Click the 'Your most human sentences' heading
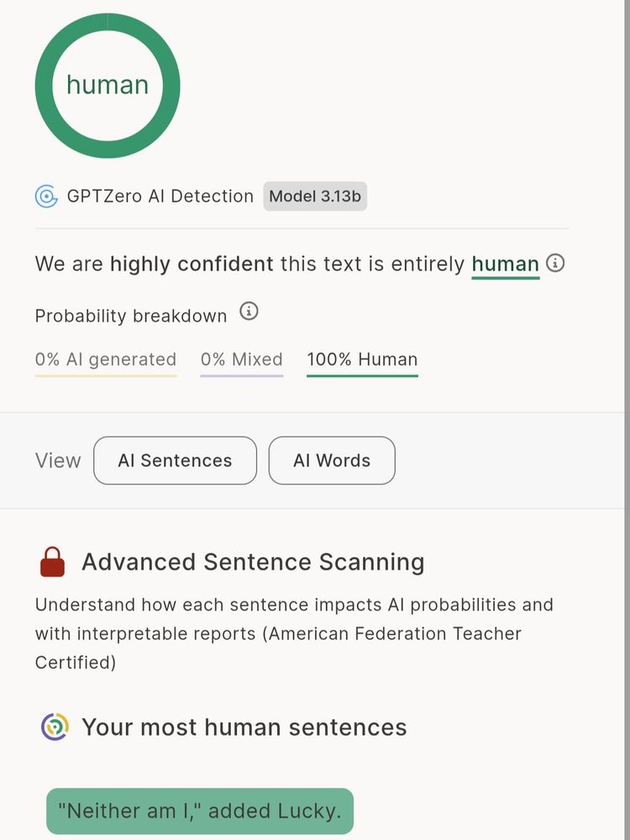Viewport: 630px width, 840px height. 244,727
